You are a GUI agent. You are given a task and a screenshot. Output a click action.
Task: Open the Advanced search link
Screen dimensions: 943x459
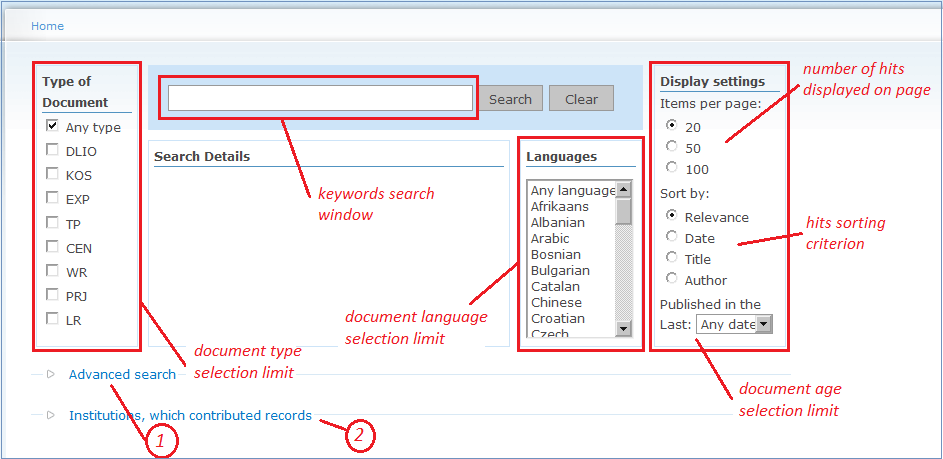123,374
